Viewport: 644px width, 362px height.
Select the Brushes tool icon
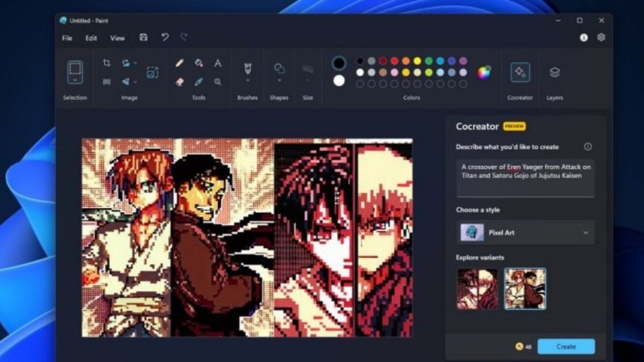(x=247, y=68)
